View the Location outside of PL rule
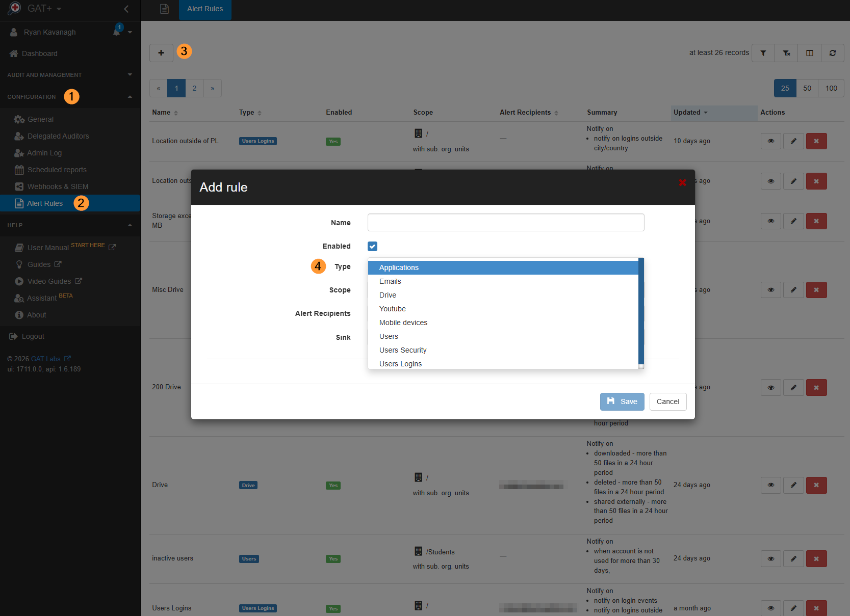The image size is (850, 616). [x=770, y=141]
